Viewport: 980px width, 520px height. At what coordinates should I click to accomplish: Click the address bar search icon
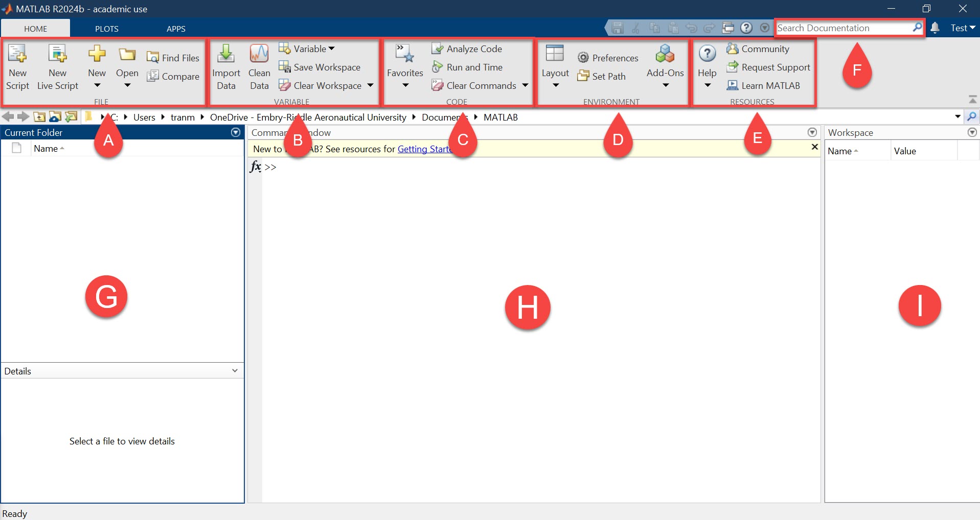point(972,116)
